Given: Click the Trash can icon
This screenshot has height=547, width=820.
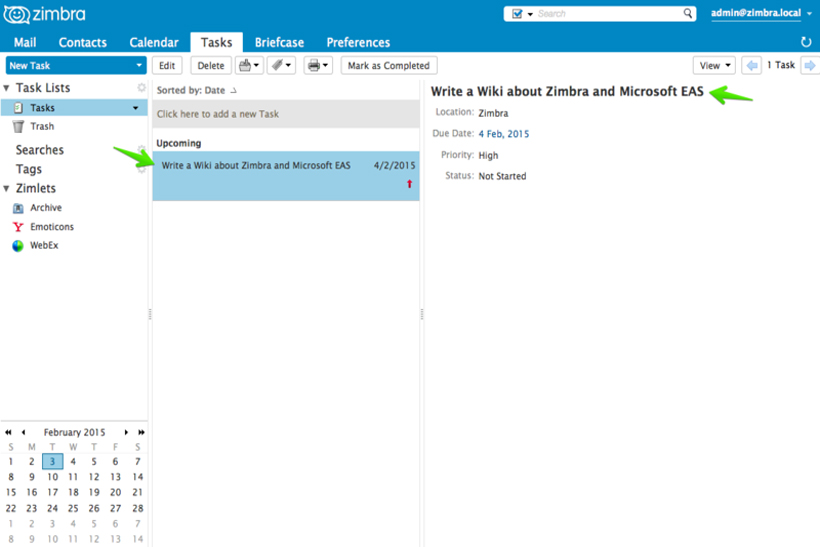Looking at the screenshot, I should (x=18, y=127).
